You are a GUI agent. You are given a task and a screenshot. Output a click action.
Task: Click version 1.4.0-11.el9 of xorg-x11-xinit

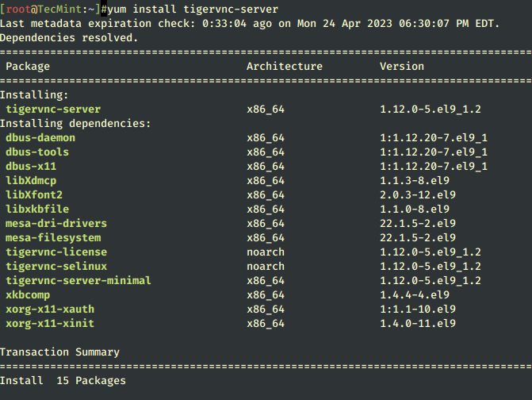418,323
